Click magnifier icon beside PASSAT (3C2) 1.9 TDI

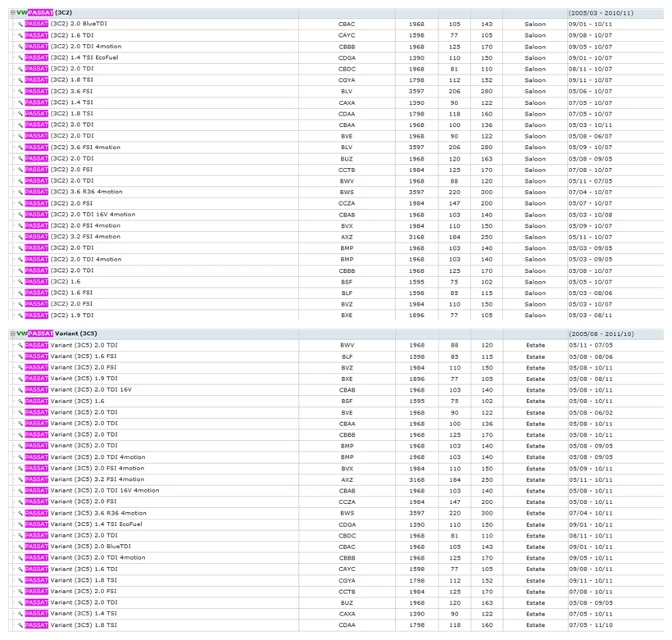(20, 315)
